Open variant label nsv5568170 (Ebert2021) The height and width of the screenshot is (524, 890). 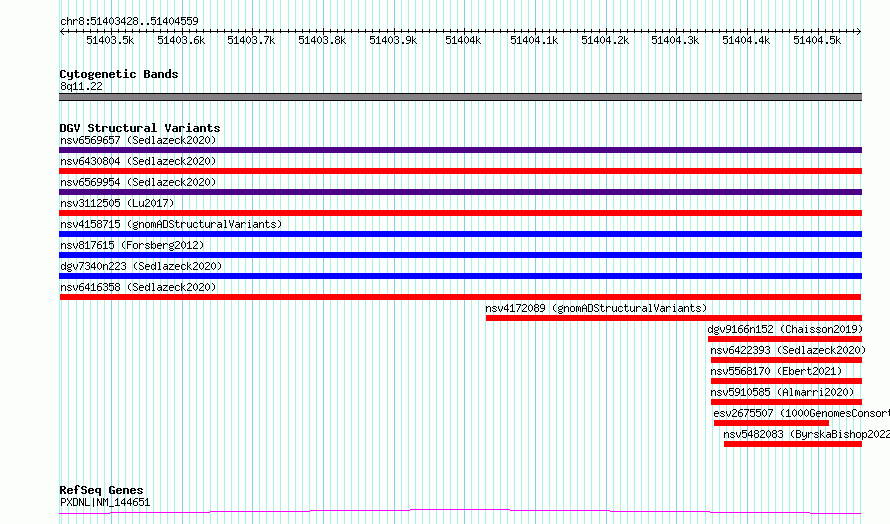pos(776,371)
